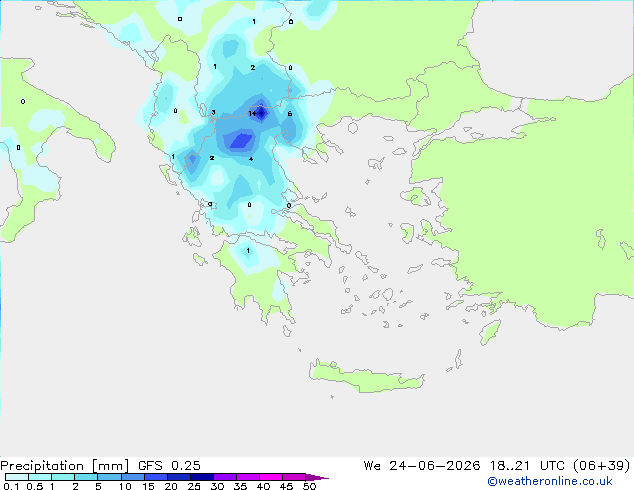Screen dimensions: 634x490
Task: Click the '3' precipitation value on the map
Action: (213, 112)
